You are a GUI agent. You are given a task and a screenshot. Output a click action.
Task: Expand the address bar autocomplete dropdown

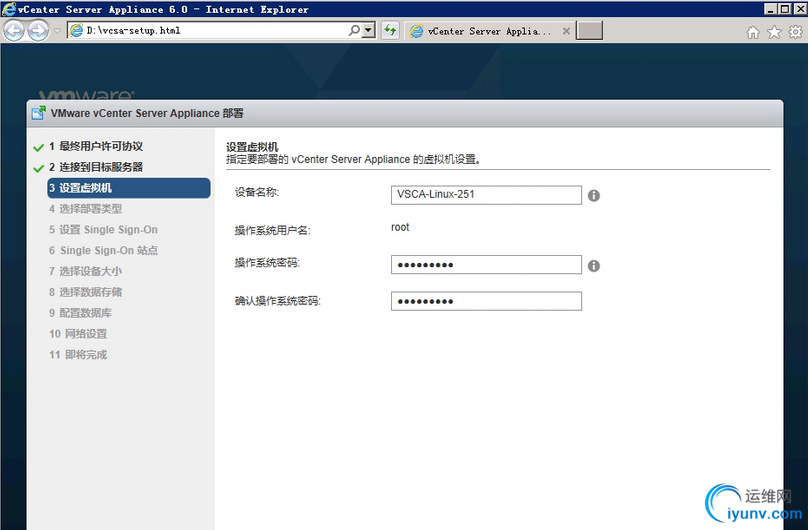coord(368,30)
